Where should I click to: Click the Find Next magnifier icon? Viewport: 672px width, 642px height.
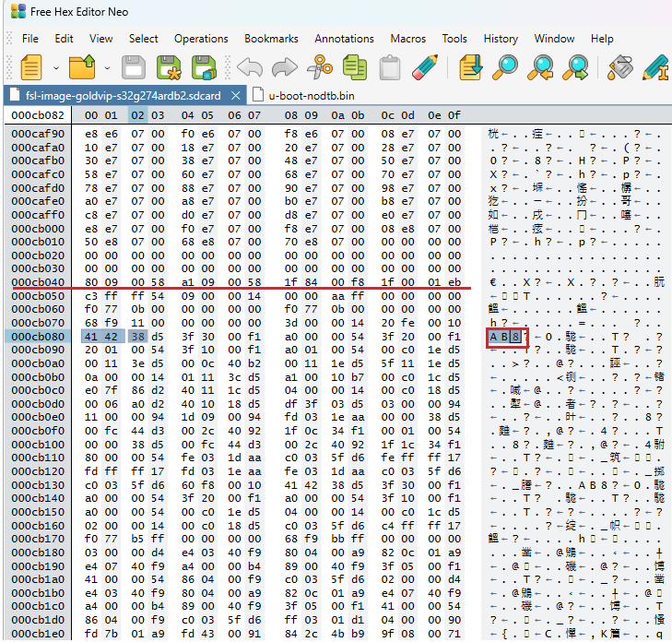tap(576, 67)
